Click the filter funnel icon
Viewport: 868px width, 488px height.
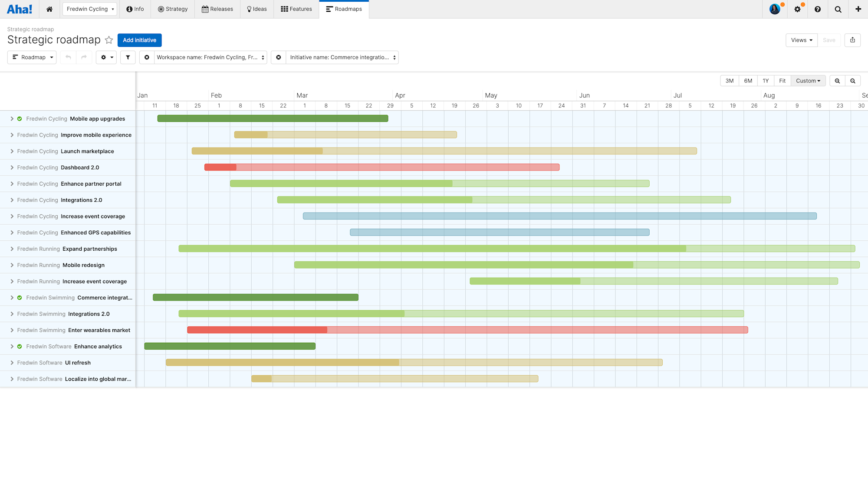coord(128,57)
